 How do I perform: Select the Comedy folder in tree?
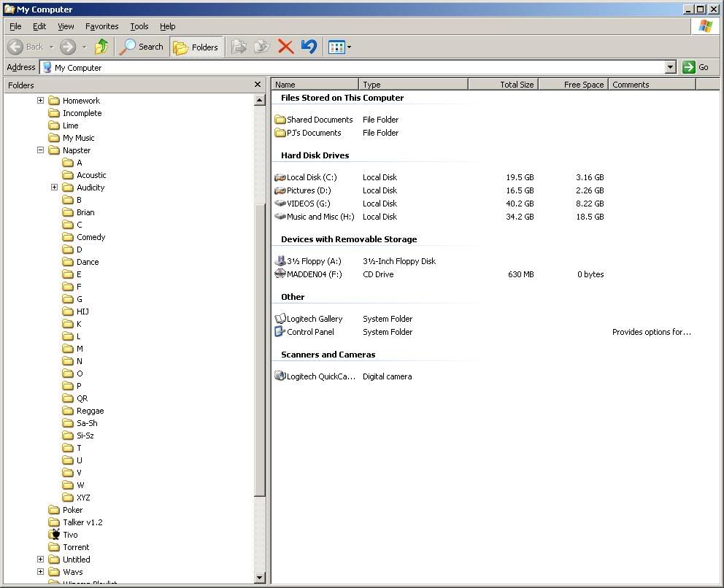[90, 237]
